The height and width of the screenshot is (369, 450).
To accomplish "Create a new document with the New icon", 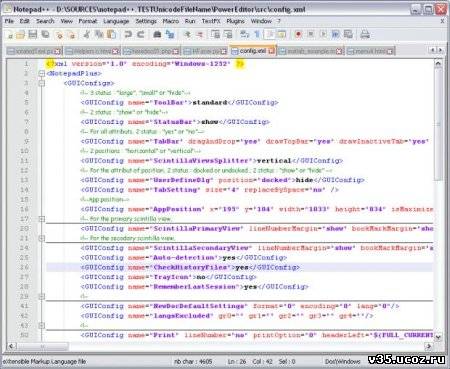I will (x=9, y=34).
